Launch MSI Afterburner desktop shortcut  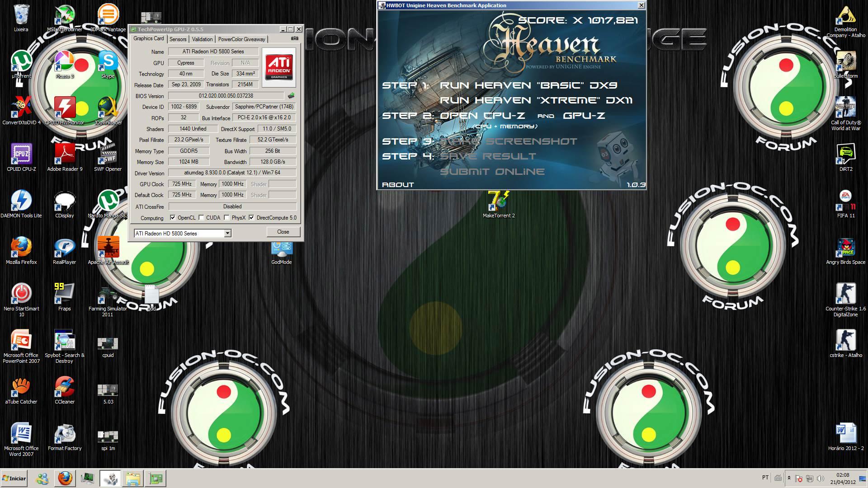point(65,18)
